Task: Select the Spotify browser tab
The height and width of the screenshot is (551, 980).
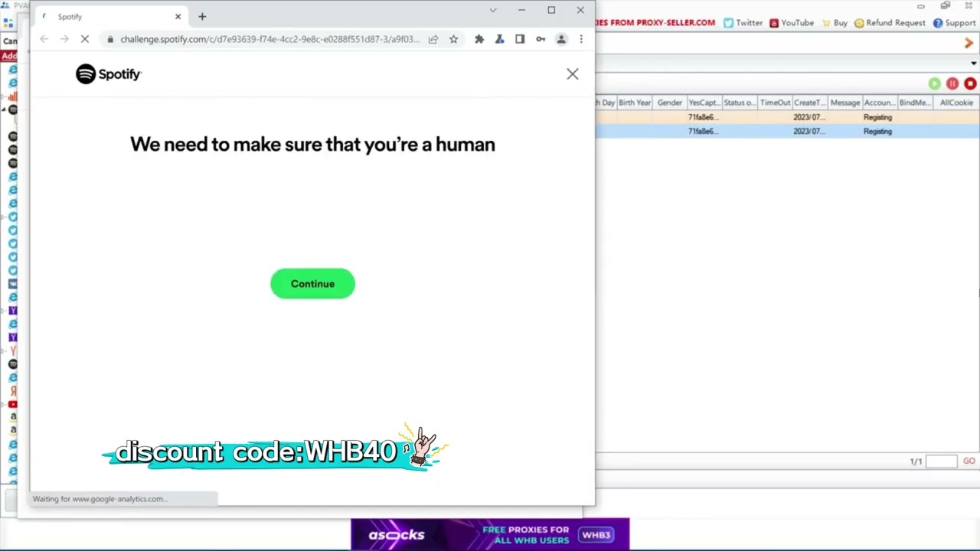Action: click(111, 16)
